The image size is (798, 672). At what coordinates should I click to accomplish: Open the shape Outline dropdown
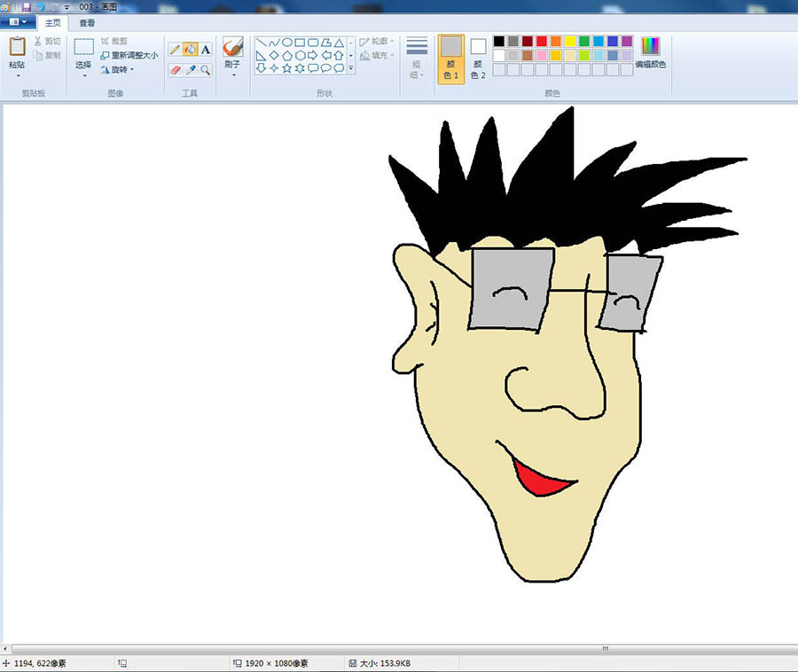tap(377, 41)
